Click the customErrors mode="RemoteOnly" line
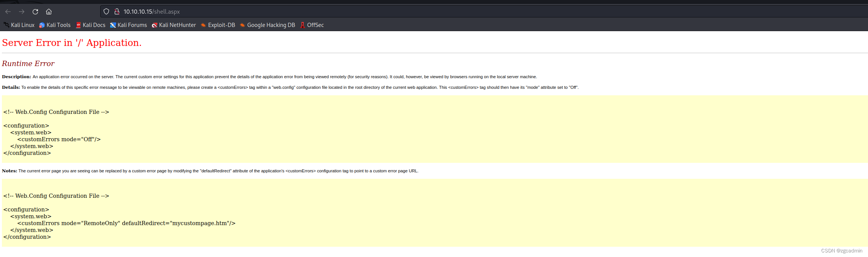Image resolution: width=868 pixels, height=257 pixels. coord(126,223)
